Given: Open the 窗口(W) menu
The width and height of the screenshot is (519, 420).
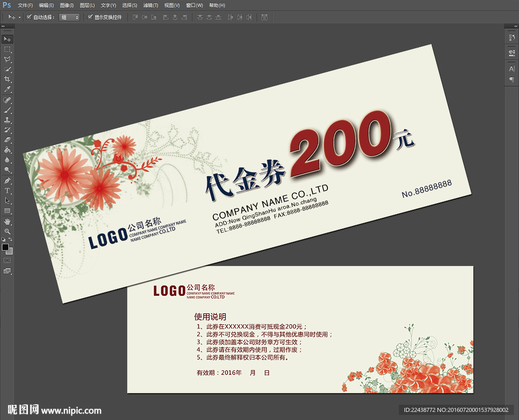Looking at the screenshot, I should pos(194,5).
